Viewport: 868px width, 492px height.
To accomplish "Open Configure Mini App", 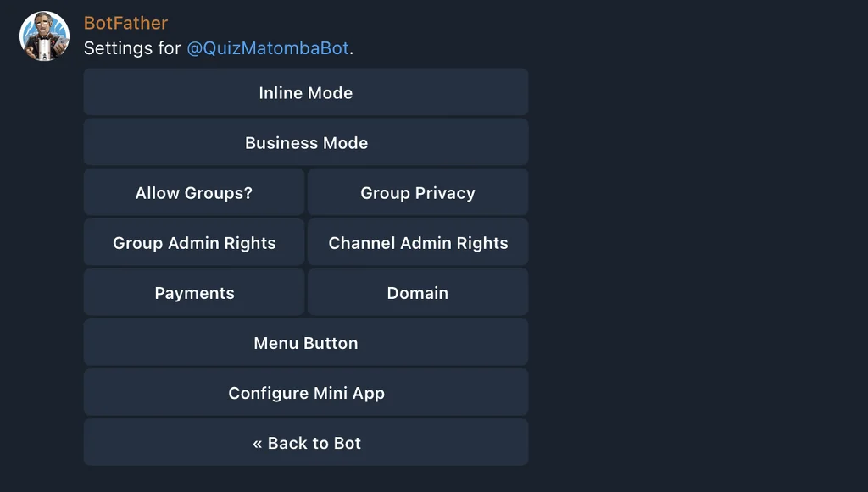I will (x=305, y=392).
